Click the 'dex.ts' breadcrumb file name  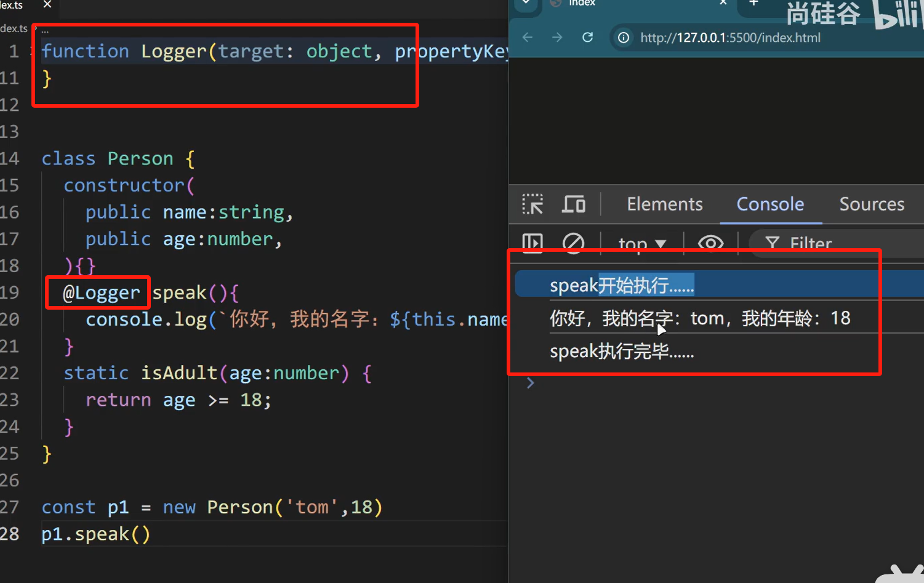14,28
